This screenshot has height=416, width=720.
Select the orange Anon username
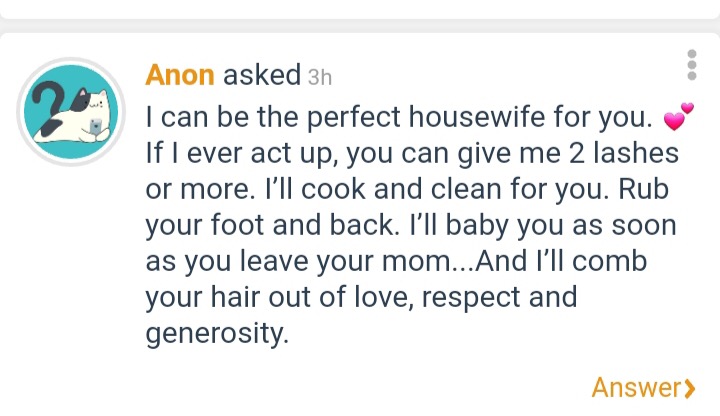[x=180, y=75]
